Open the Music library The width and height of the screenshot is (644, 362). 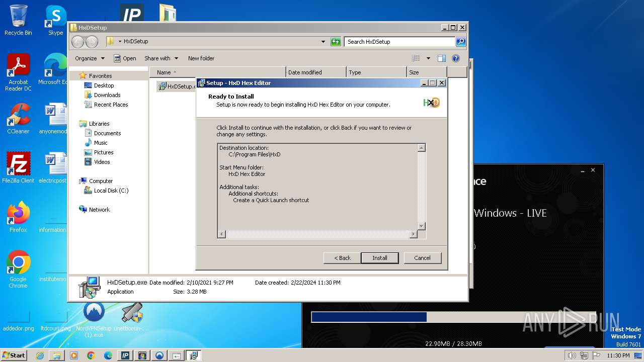tap(101, 143)
